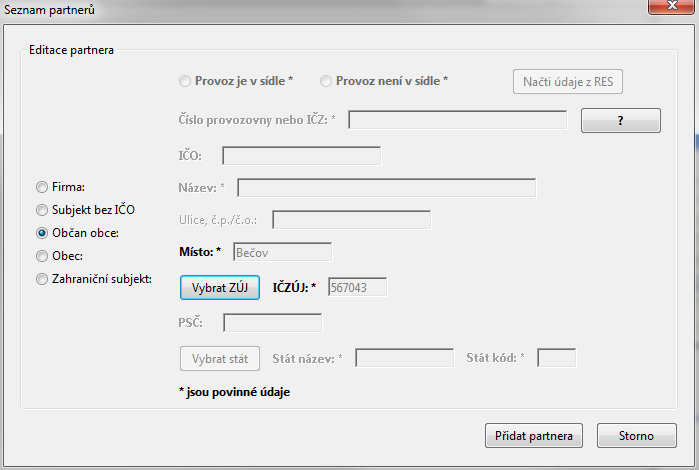
Task: Open help via question mark button
Action: [621, 120]
